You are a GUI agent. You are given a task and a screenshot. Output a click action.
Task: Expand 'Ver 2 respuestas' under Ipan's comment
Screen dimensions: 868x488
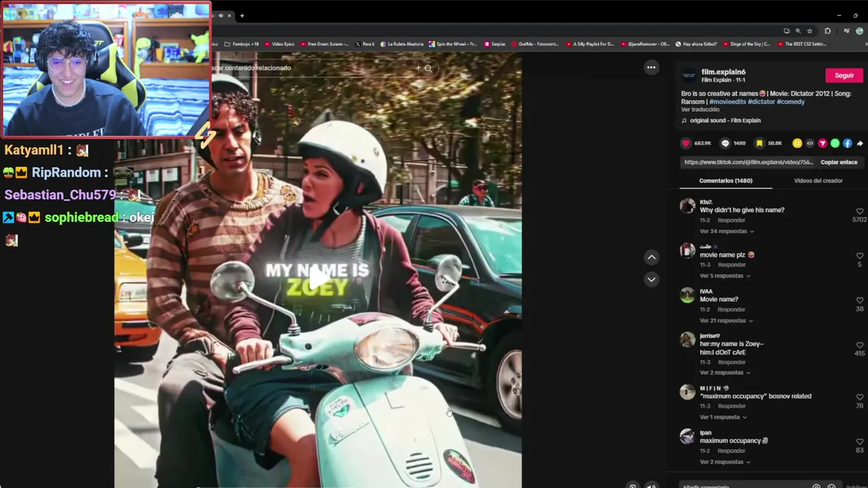pos(725,462)
